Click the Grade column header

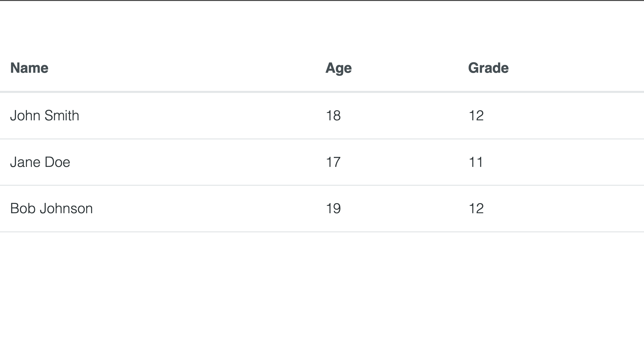pos(488,68)
